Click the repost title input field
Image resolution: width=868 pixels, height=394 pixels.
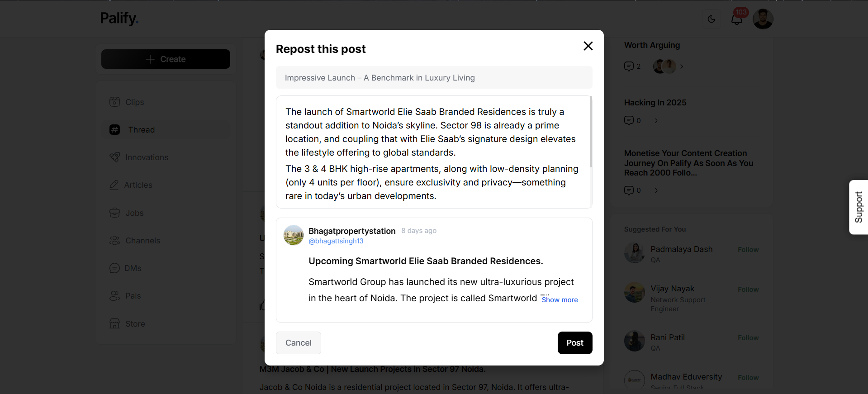tap(434, 77)
